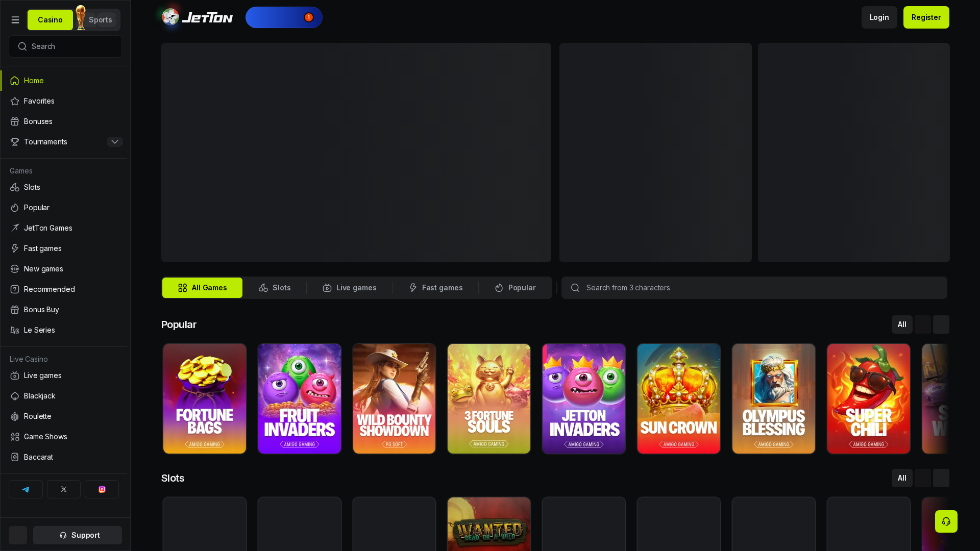
Task: Open Le Series in the sidebar
Action: 64,330
